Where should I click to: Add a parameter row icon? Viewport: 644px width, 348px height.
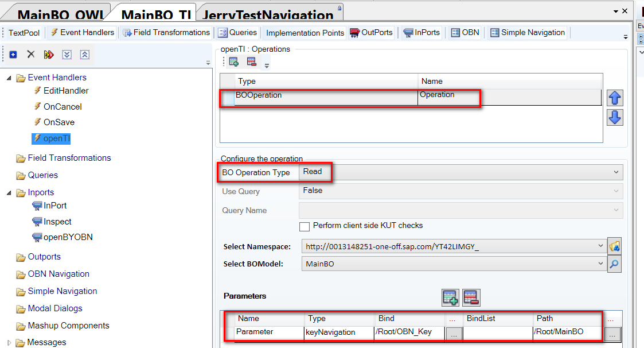pyautogui.click(x=450, y=297)
